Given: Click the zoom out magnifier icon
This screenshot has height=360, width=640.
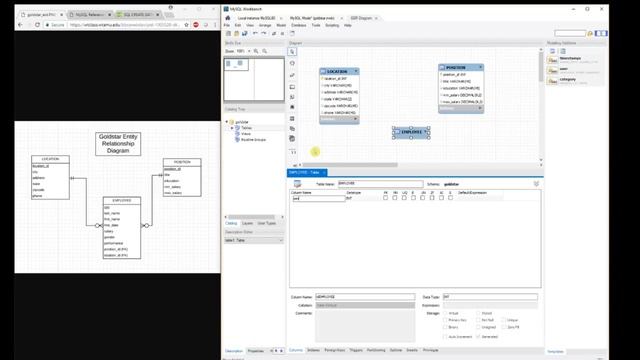Looking at the screenshot, I should [x=265, y=51].
